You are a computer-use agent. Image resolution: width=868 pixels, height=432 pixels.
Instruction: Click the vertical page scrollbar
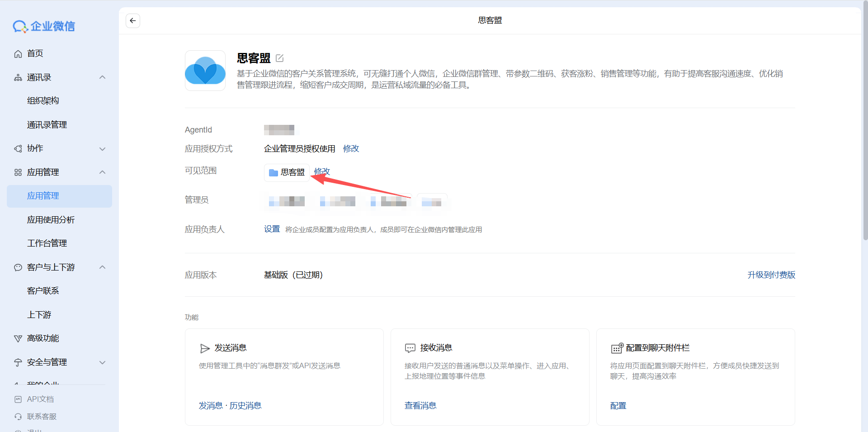865,120
